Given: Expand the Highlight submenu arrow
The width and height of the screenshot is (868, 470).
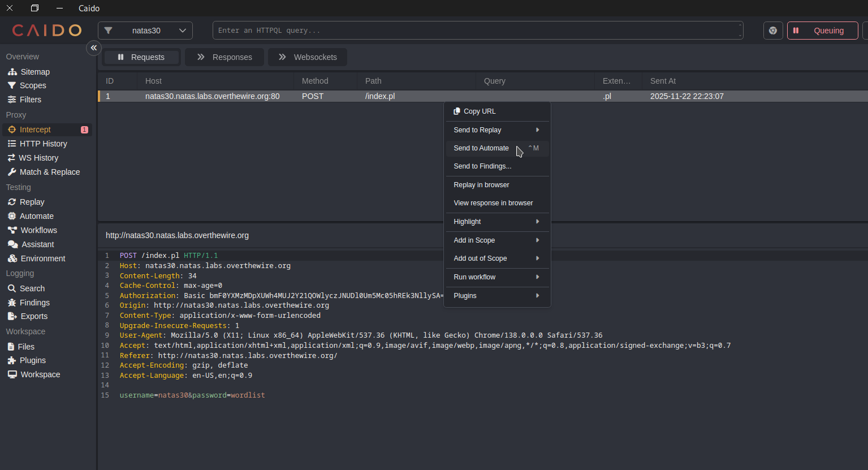Looking at the screenshot, I should click(x=537, y=222).
